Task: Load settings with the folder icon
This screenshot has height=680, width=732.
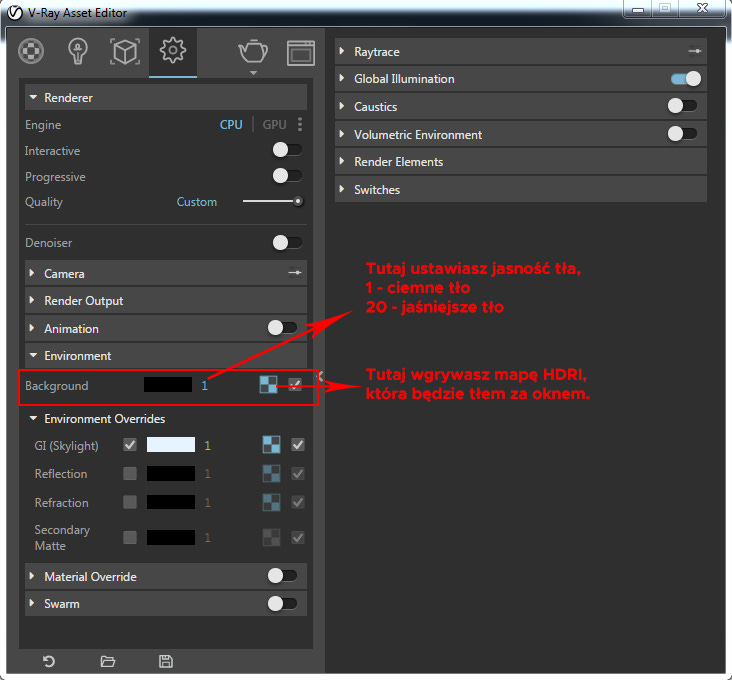Action: (107, 661)
